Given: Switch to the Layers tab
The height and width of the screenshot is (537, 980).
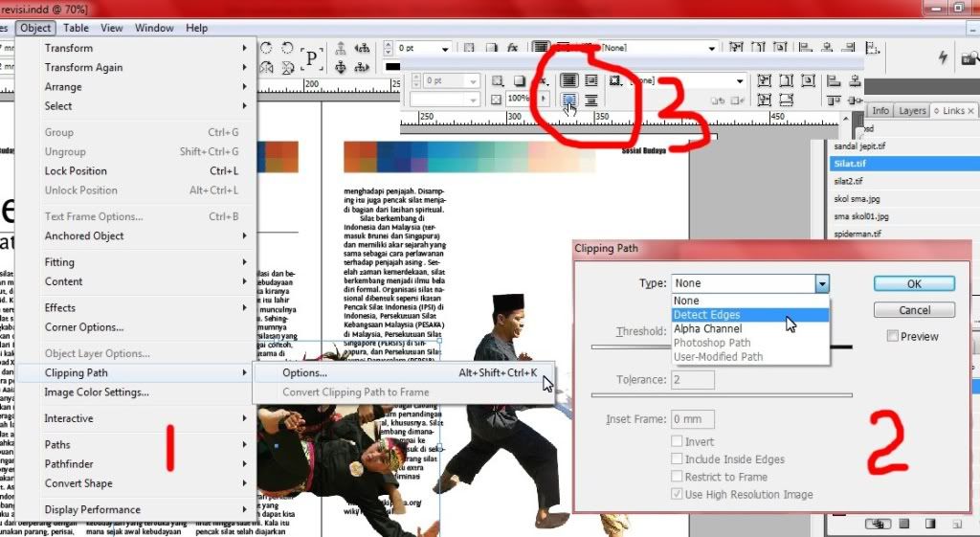Looking at the screenshot, I should (912, 111).
